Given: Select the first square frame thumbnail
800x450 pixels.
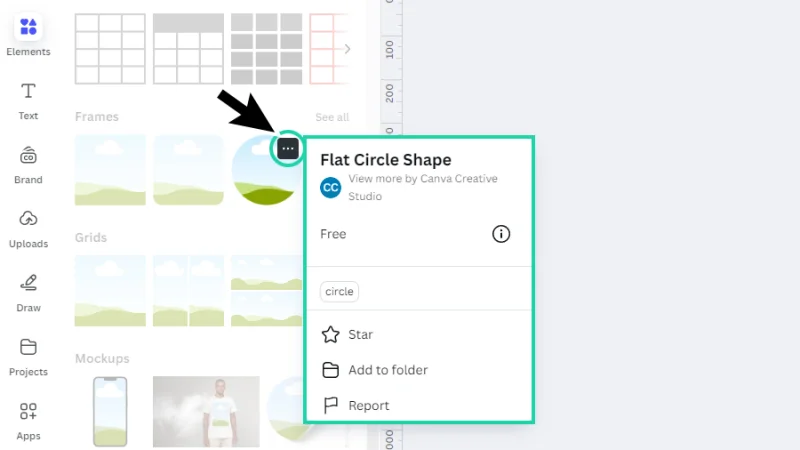Looking at the screenshot, I should [x=110, y=170].
